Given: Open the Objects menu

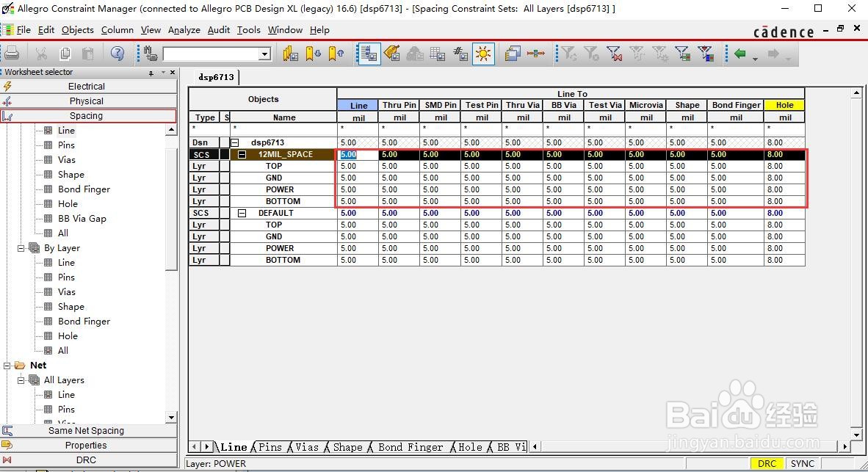Looking at the screenshot, I should 78,30.
